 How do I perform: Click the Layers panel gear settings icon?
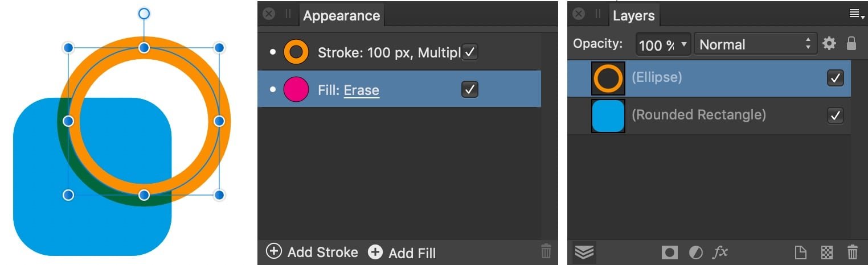(x=829, y=44)
